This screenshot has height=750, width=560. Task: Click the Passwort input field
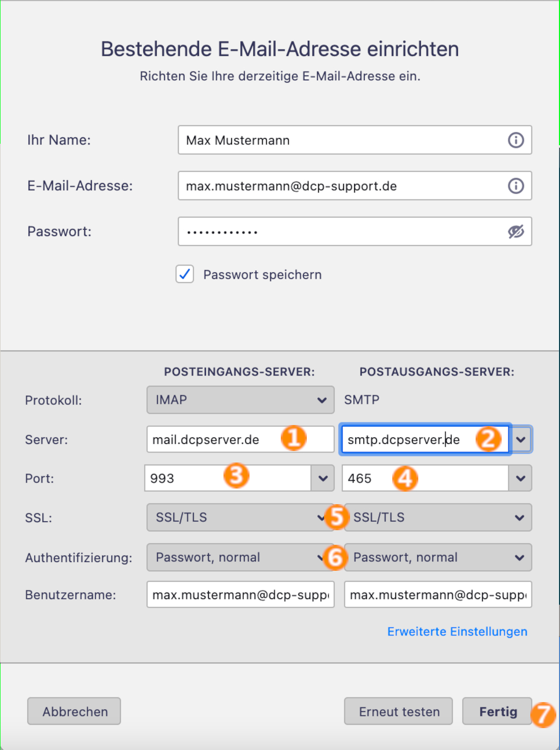click(355, 231)
